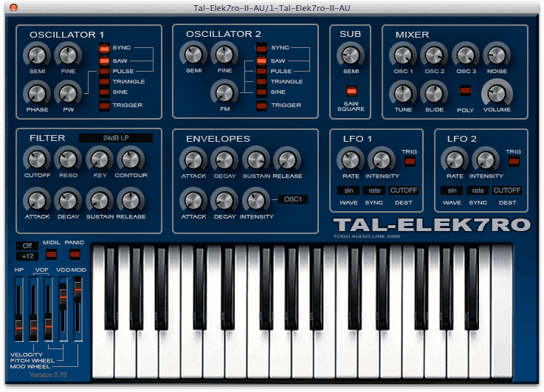Click the Oscillator 2 SEMI knob

click(x=193, y=55)
